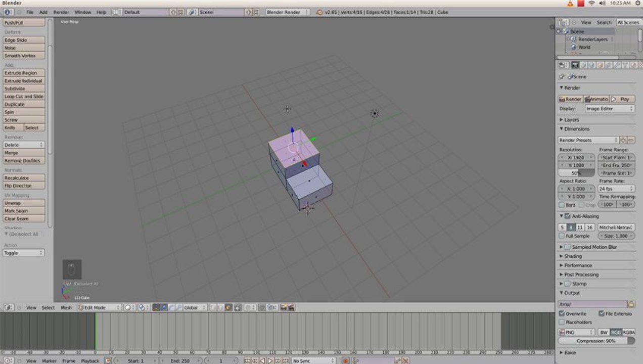This screenshot has width=643, height=364.
Task: Add a render preset with the plus icon
Action: click(x=623, y=140)
